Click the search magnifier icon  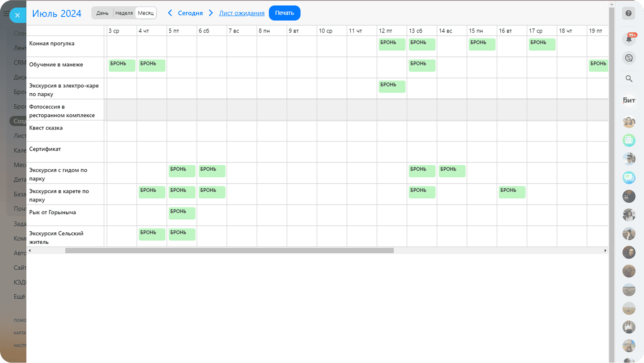coord(629,79)
